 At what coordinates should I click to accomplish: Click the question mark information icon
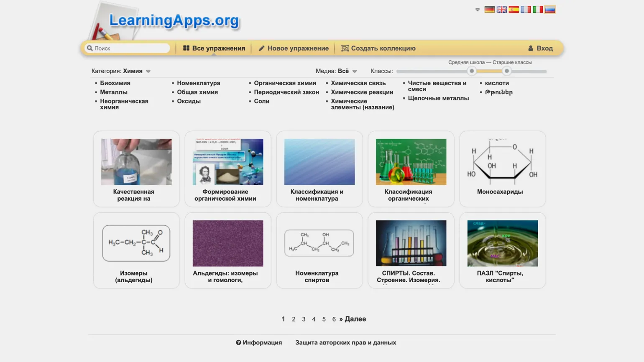point(238,342)
